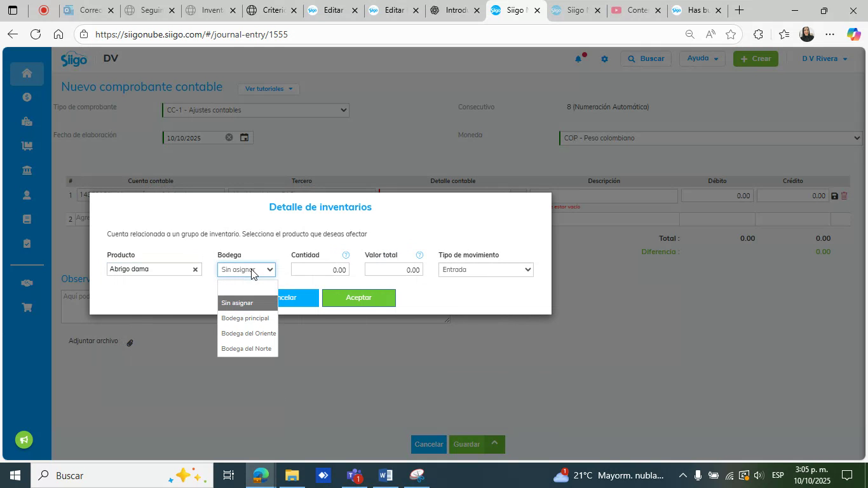Click the Windows Start button
The height and width of the screenshot is (488, 868).
click(14, 475)
